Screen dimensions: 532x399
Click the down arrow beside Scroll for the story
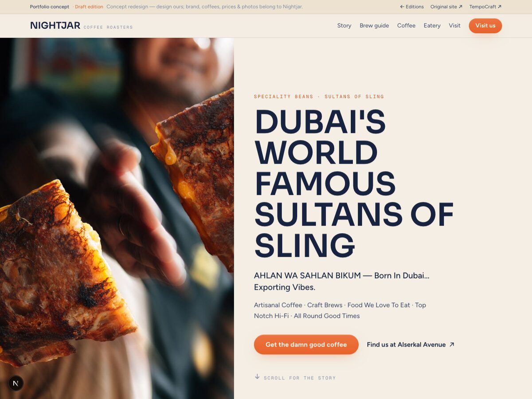(257, 377)
